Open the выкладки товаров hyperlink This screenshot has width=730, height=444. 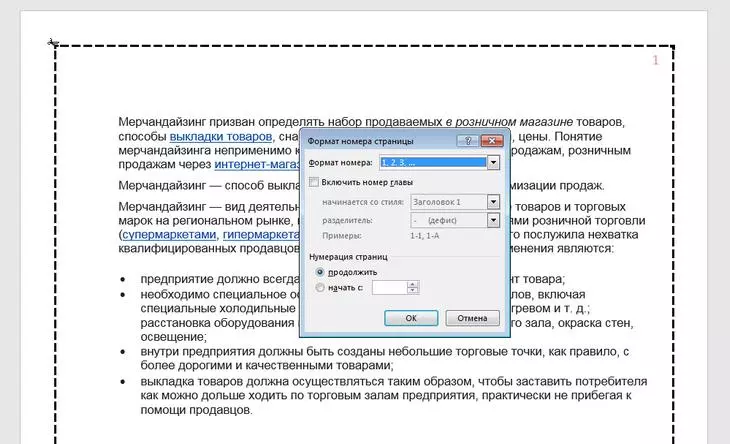click(220, 137)
